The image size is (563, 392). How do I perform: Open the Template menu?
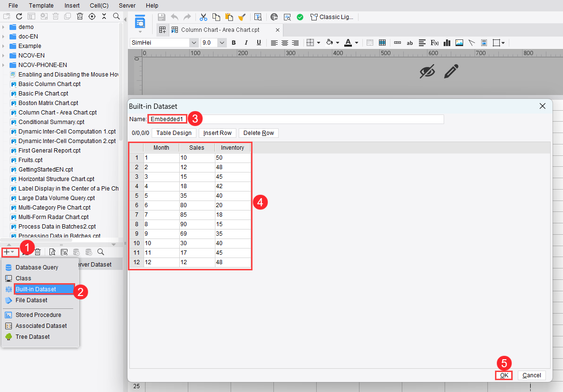(x=41, y=5)
